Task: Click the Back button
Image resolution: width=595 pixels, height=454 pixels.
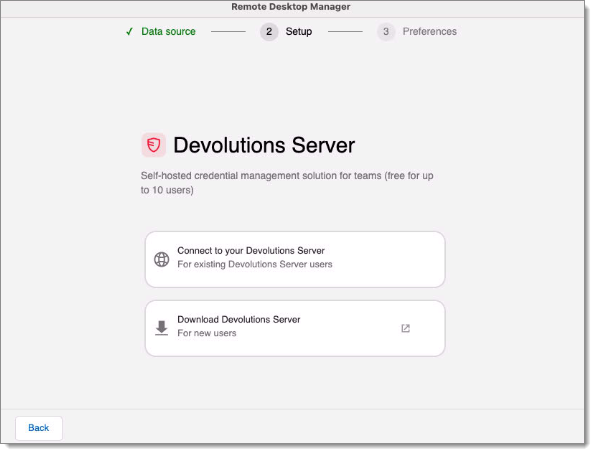Action: (x=39, y=428)
